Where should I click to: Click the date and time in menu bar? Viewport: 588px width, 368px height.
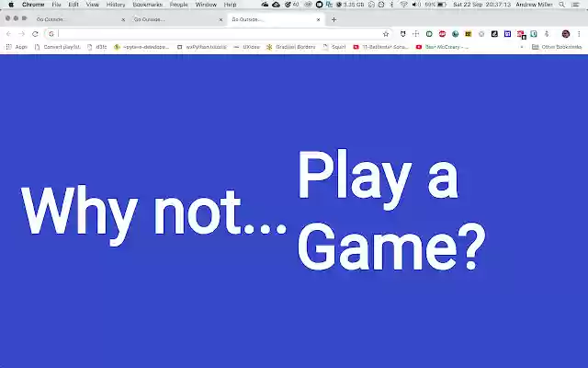click(x=481, y=5)
